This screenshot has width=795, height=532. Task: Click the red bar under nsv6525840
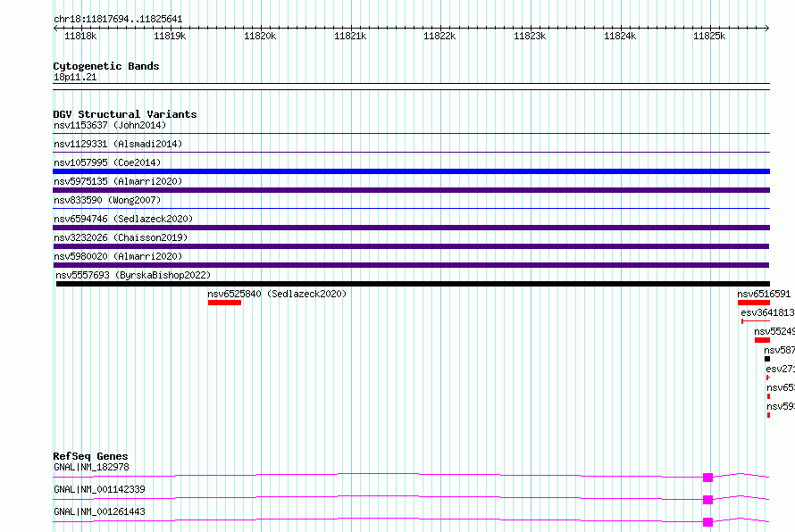point(224,303)
